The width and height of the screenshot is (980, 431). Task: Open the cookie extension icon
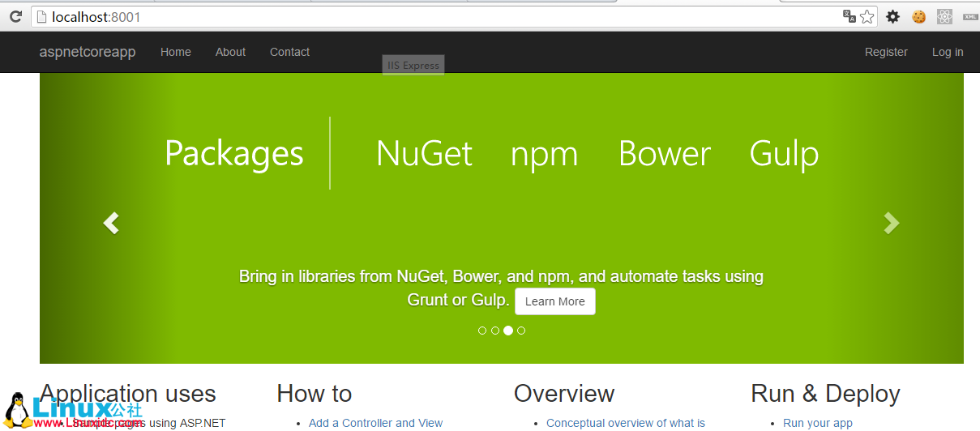pos(918,16)
